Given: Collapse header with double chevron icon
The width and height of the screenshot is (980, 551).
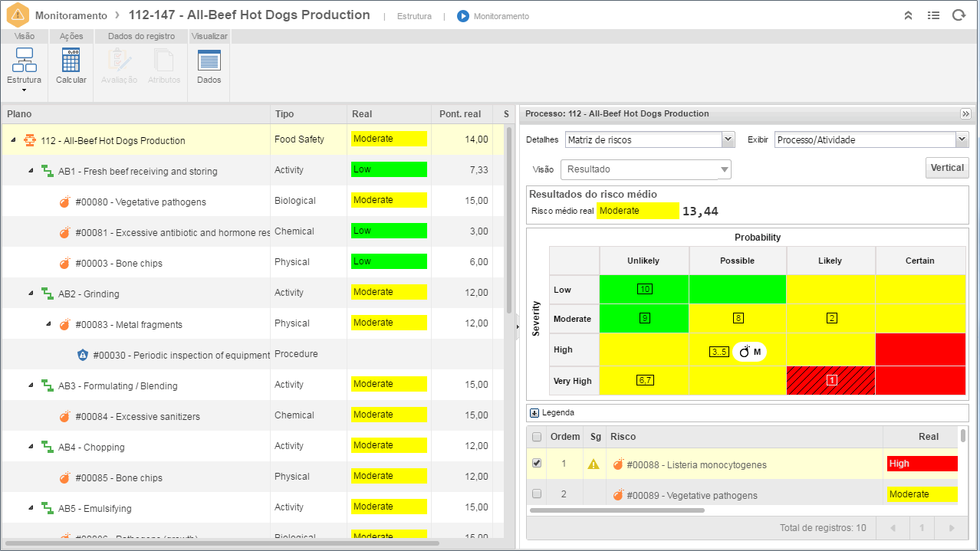Looking at the screenshot, I should 908,15.
